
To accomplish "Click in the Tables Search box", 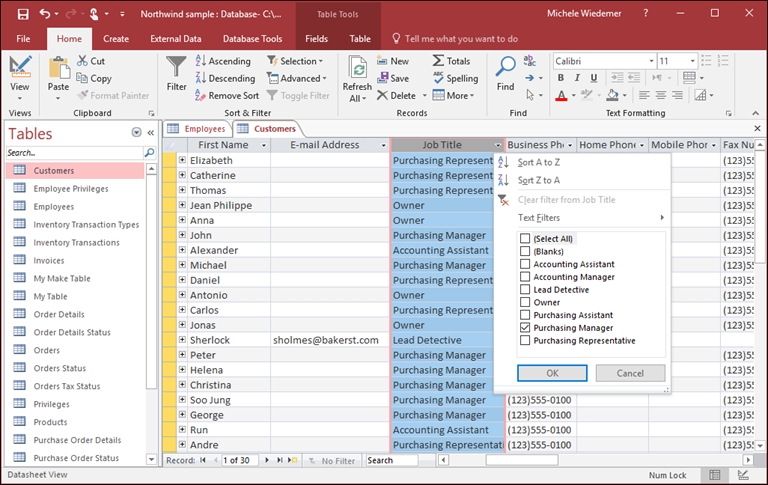I will 74,152.
